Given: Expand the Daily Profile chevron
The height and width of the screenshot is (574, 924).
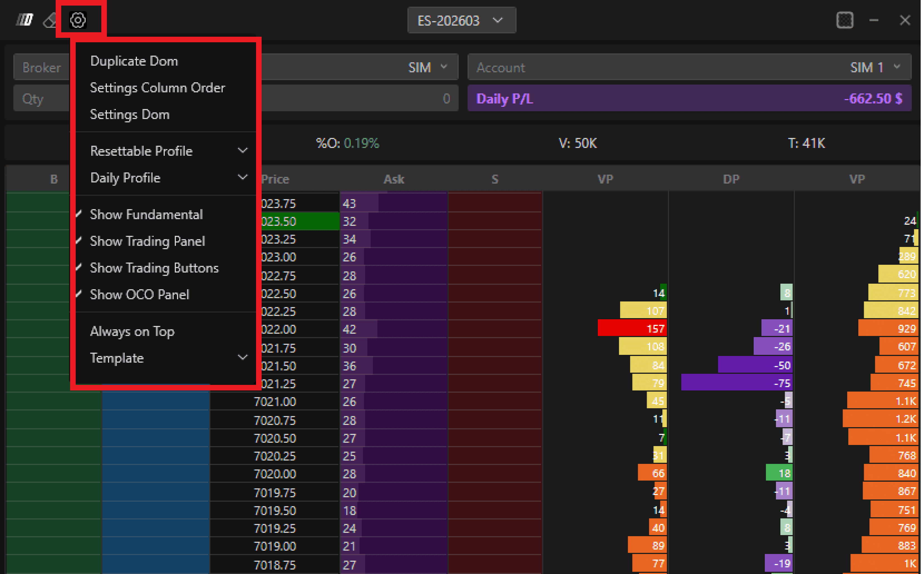Looking at the screenshot, I should click(x=242, y=177).
